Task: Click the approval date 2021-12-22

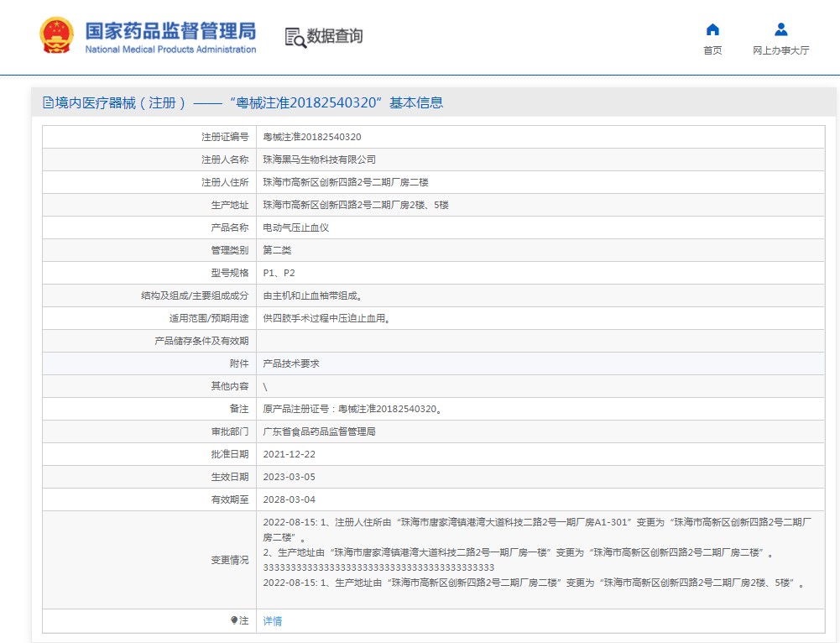Action: [x=290, y=454]
